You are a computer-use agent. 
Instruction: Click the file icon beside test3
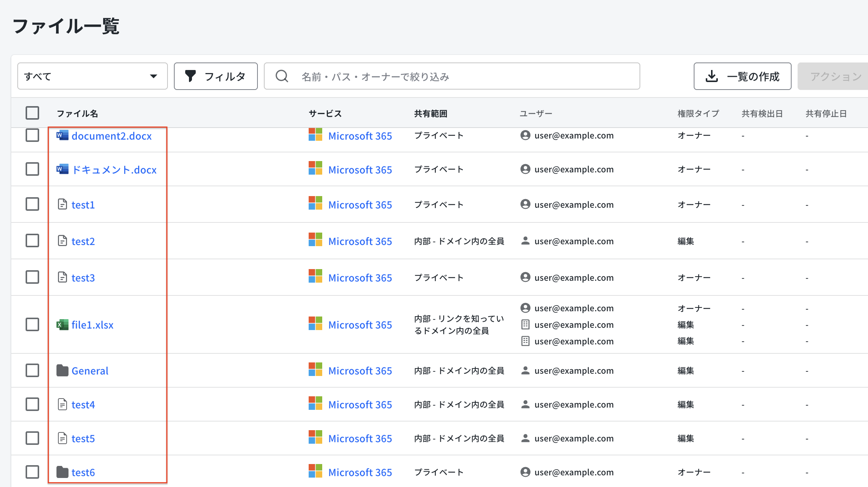click(62, 277)
